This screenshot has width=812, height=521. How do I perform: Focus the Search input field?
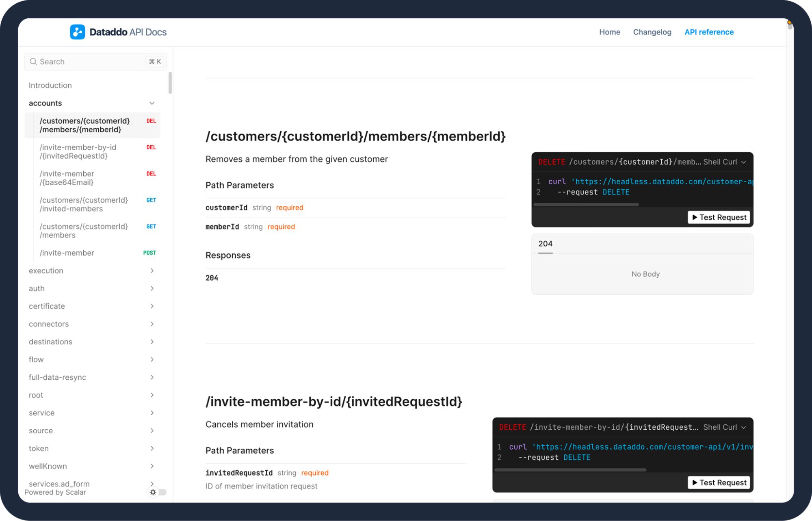point(95,62)
